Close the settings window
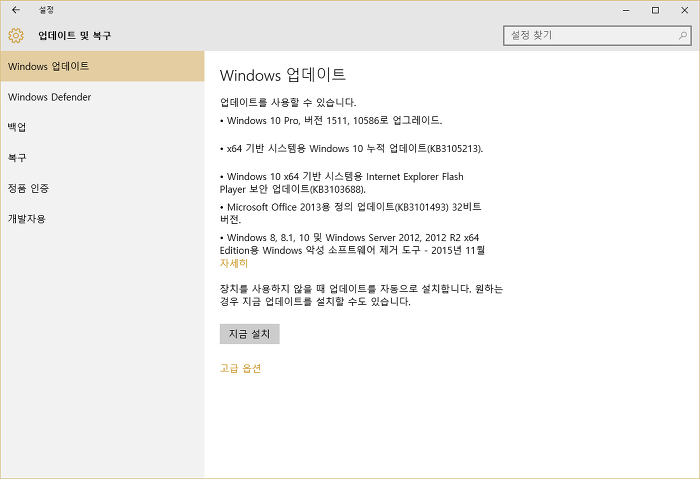The image size is (700, 479). point(684,10)
